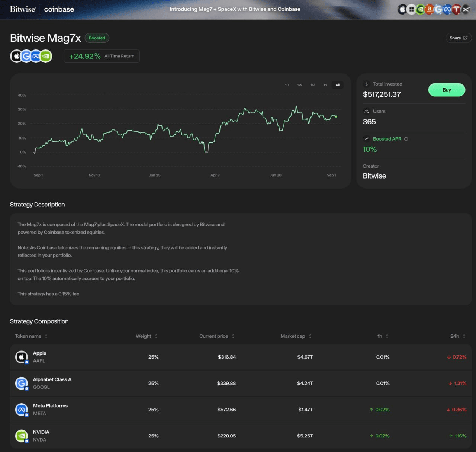Click the green Boosted badge

(97, 38)
